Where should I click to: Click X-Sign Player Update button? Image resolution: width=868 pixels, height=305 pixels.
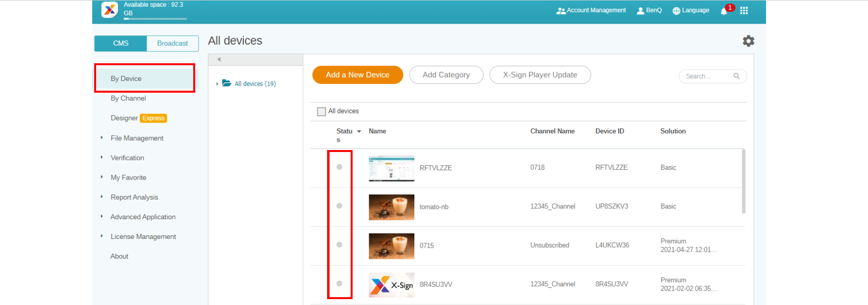[x=539, y=75]
